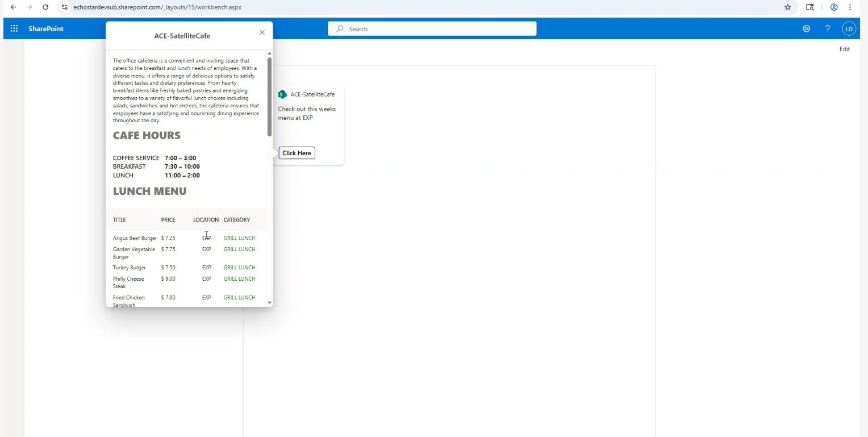Click the Click Here button on card
868x437 pixels.
click(297, 153)
